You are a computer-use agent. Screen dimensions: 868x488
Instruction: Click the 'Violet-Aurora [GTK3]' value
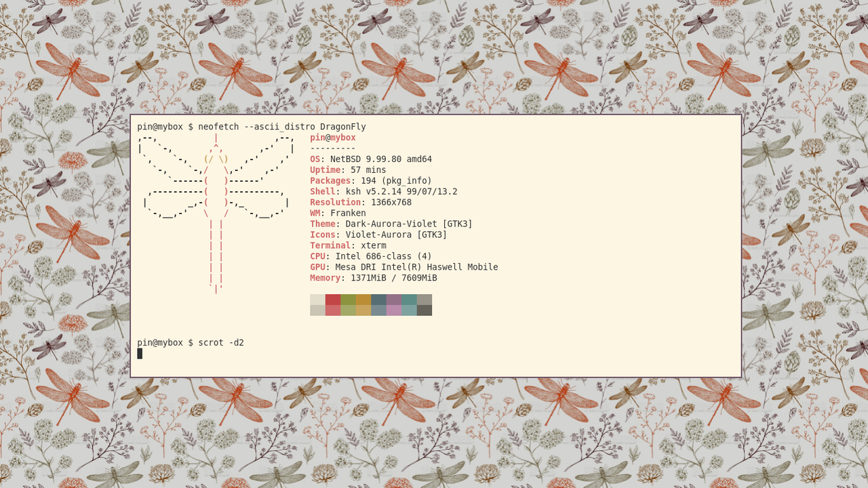397,235
